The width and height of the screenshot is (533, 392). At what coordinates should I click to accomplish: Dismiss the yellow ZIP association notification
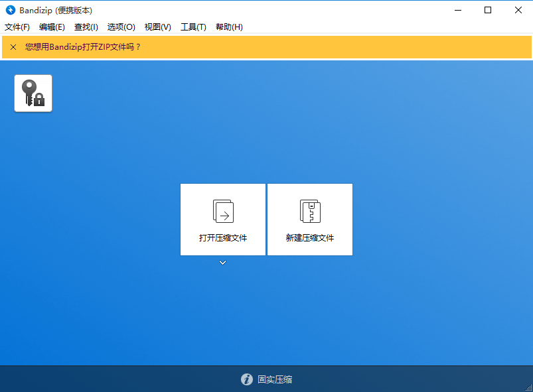[13, 47]
